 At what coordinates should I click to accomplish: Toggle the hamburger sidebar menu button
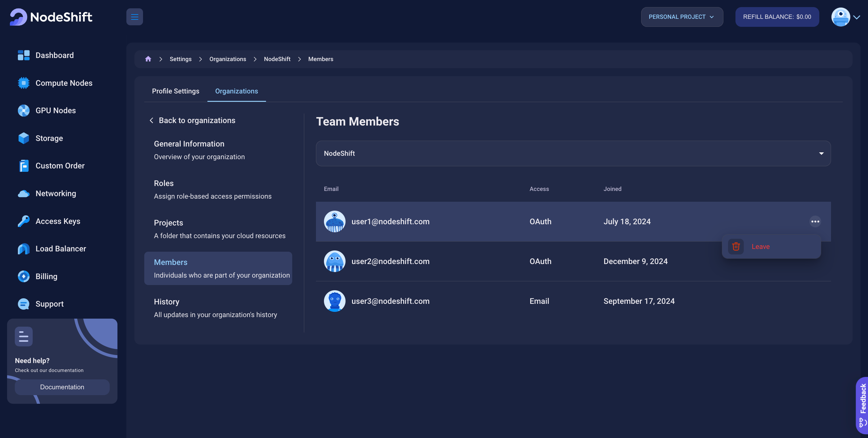coord(134,17)
